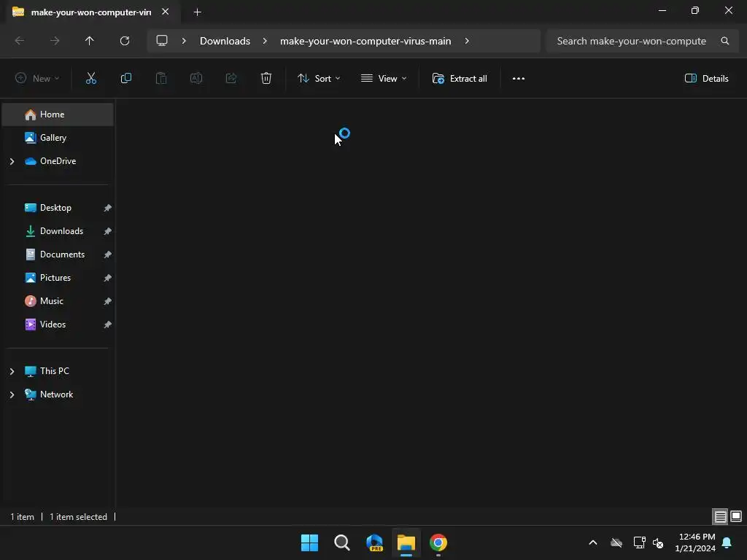
Task: Click the Cut scissors icon
Action: tap(91, 79)
